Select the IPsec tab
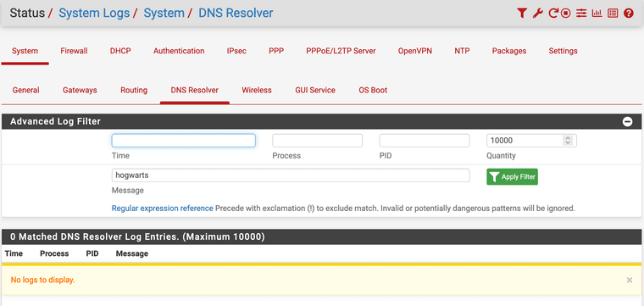This screenshot has width=644, height=306. tap(236, 51)
